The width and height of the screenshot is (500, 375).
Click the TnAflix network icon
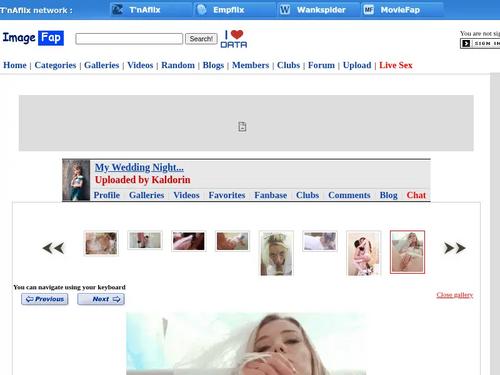click(117, 10)
